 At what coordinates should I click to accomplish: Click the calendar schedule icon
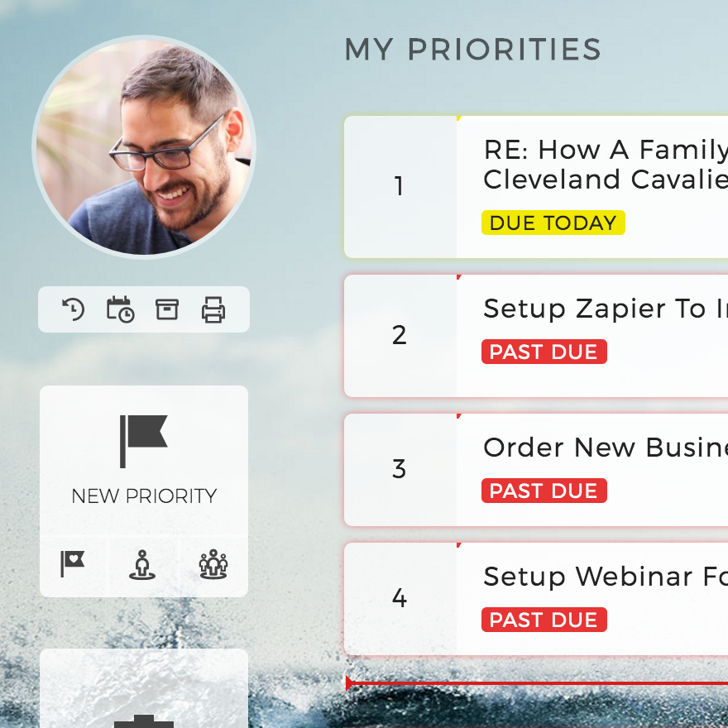point(120,309)
